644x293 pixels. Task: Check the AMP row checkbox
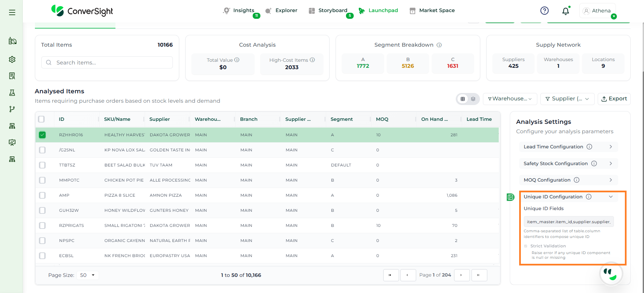point(42,195)
